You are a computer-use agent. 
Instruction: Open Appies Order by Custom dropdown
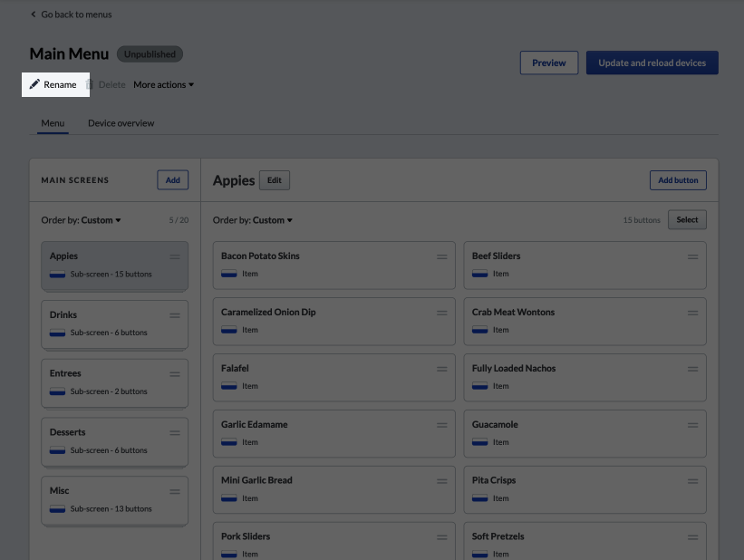pos(272,220)
